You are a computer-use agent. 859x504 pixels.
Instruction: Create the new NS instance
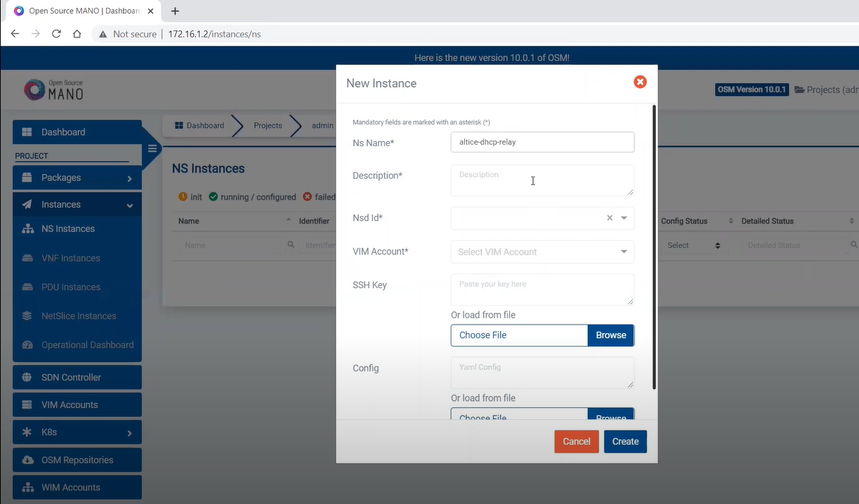click(x=625, y=441)
